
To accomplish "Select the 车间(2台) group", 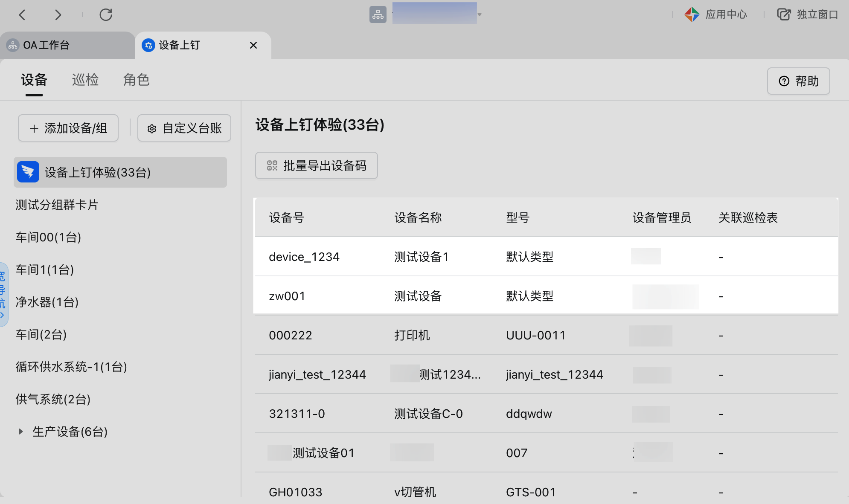I will pyautogui.click(x=41, y=335).
